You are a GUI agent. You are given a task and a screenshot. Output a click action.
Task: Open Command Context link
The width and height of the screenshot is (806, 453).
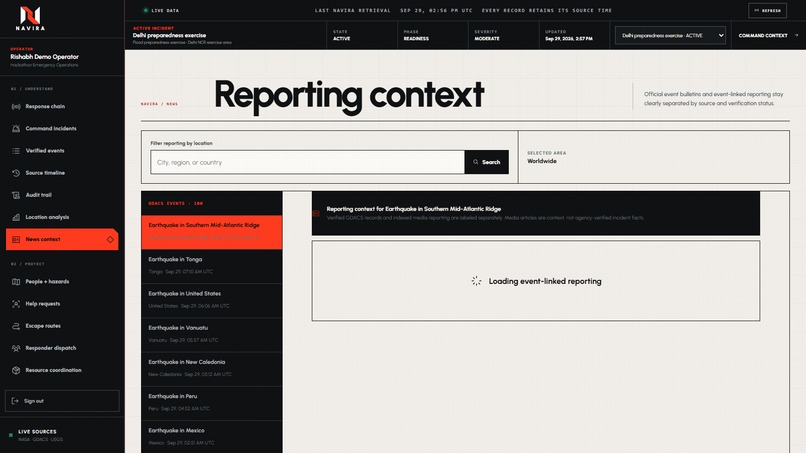point(768,35)
